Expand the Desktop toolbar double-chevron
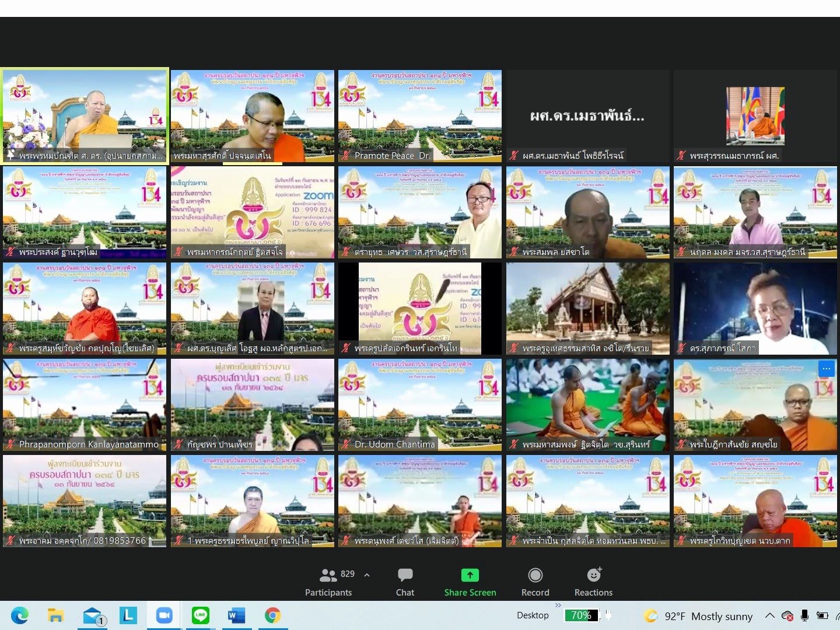This screenshot has height=630, width=840. pos(558,605)
